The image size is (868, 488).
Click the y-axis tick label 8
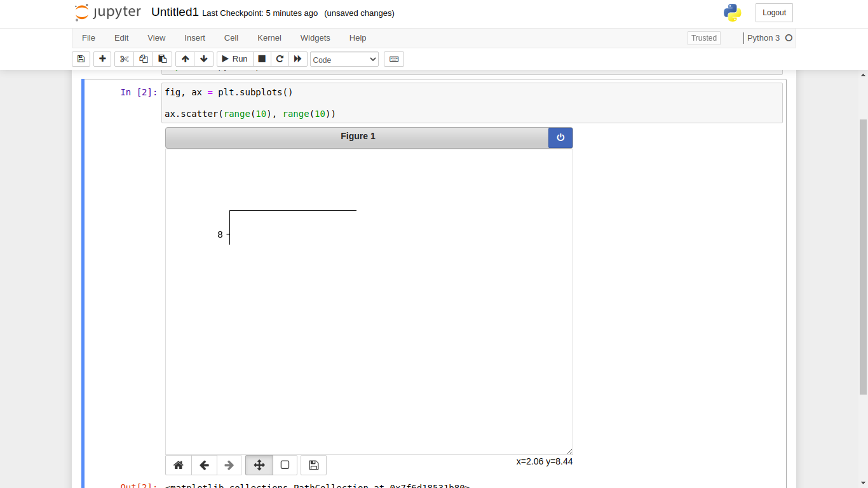click(x=220, y=234)
